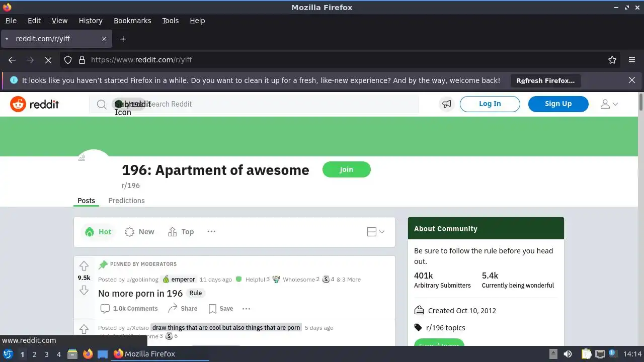
Task: Click the Sign Up button
Action: pyautogui.click(x=558, y=104)
